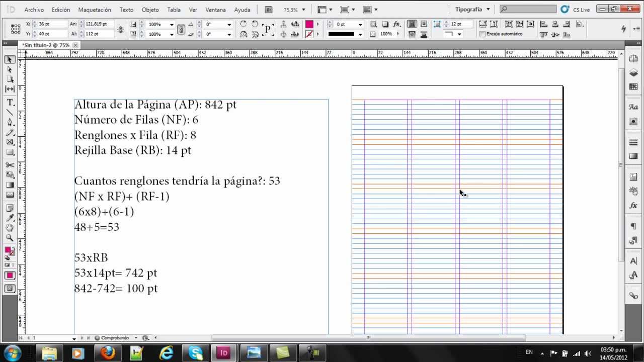Image resolution: width=644 pixels, height=362 pixels.
Task: Click the Adobe help search field
Action: 528,9
